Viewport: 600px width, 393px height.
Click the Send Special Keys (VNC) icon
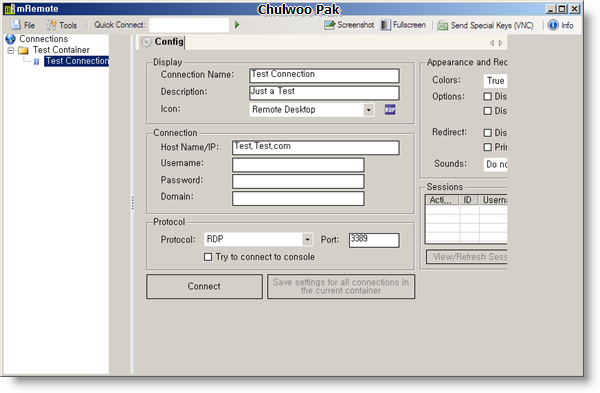pos(443,26)
